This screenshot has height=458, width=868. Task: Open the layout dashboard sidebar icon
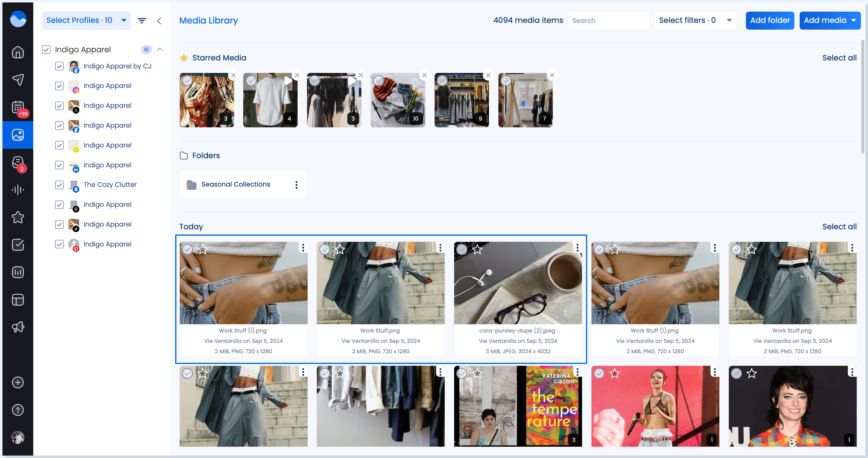(18, 300)
